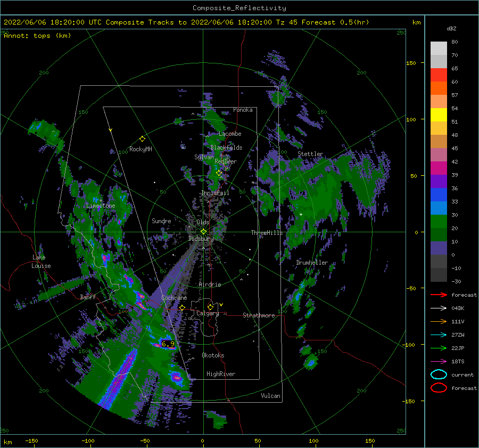Click the Drumheller town label
The image size is (479, 448).
click(x=312, y=263)
